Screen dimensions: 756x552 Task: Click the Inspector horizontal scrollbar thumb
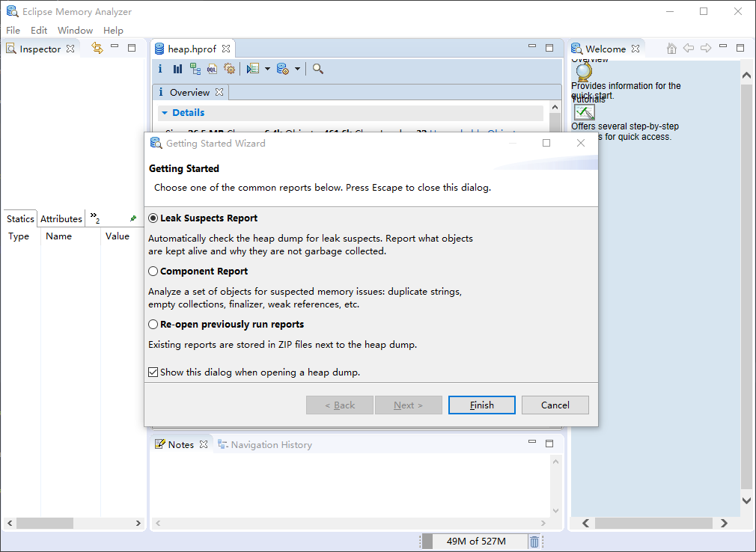click(x=45, y=523)
